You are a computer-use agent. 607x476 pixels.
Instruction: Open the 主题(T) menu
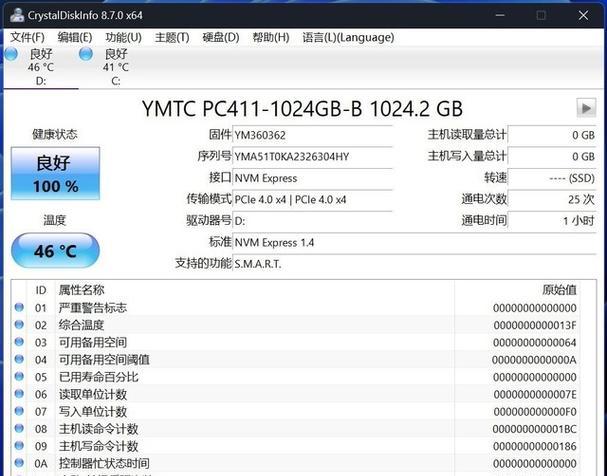172,37
